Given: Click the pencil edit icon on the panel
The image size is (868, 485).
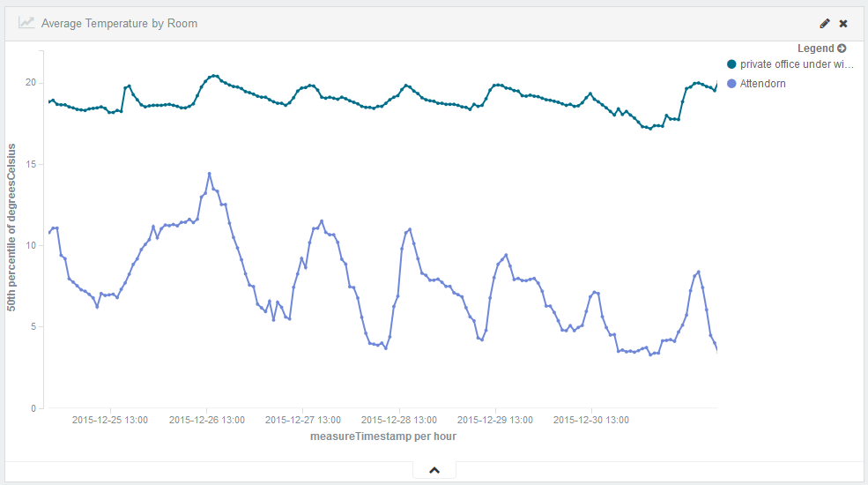Looking at the screenshot, I should pyautogui.click(x=825, y=24).
